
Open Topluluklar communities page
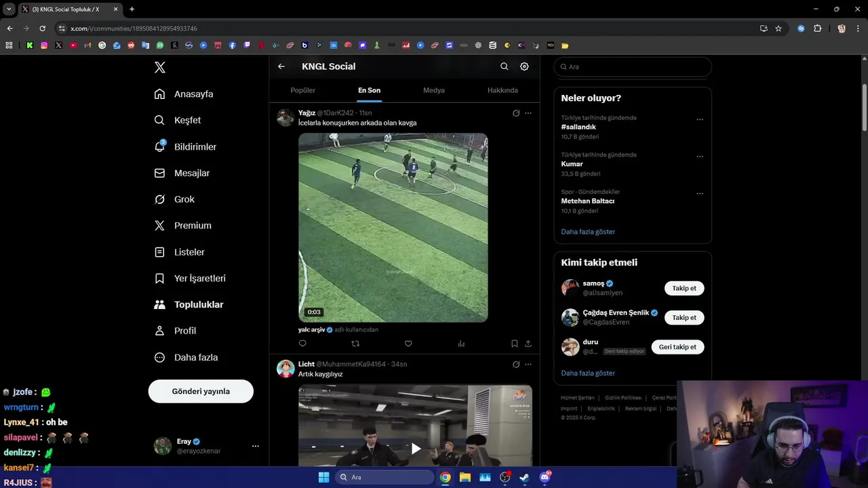pos(189,305)
